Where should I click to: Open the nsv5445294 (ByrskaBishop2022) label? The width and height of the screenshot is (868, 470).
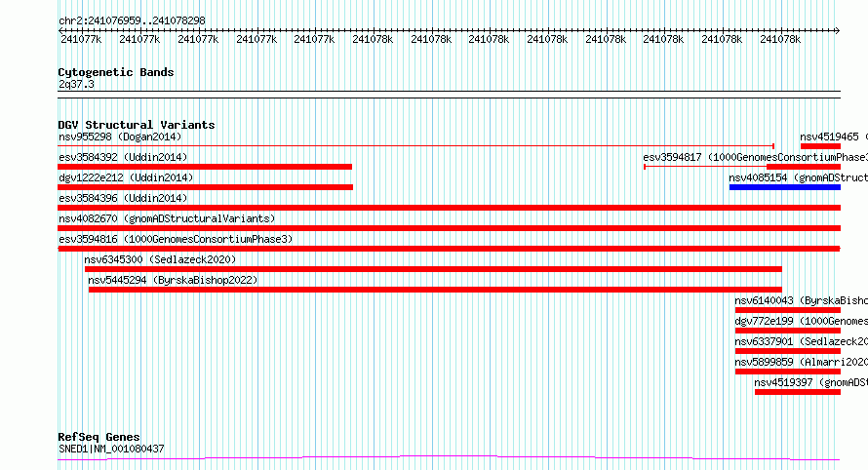(173, 280)
